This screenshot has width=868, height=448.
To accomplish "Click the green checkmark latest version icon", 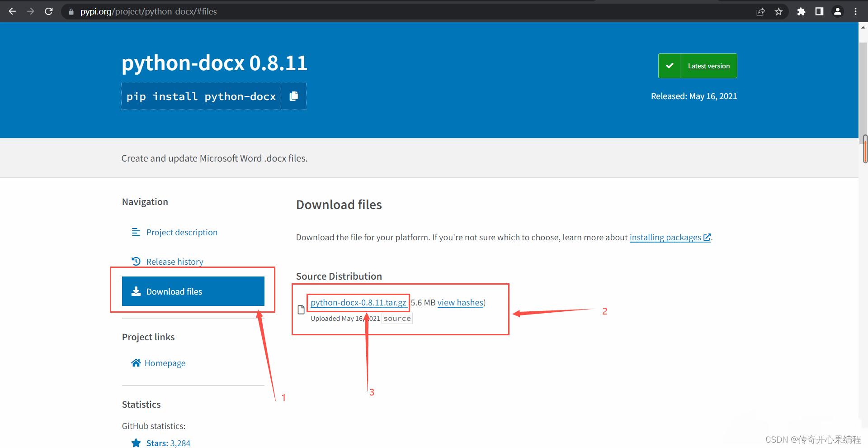I will point(670,66).
